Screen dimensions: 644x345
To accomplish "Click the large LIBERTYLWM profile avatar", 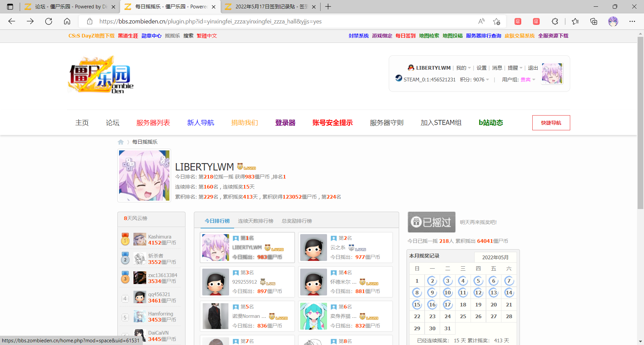I will pos(144,176).
